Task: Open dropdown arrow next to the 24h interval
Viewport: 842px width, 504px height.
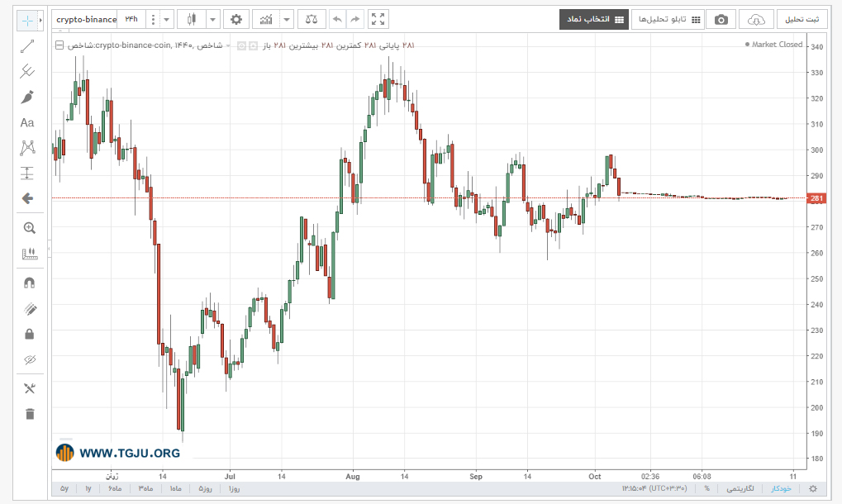Action: click(166, 19)
